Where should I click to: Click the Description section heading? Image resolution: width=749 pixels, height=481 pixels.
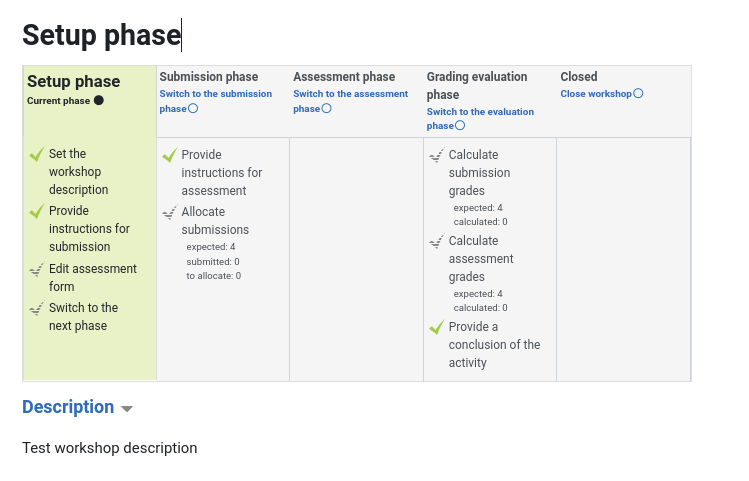point(68,407)
